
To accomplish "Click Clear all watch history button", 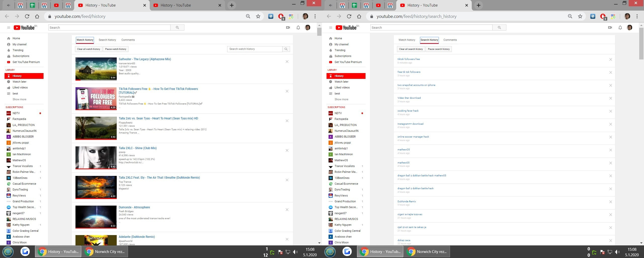I will coord(89,49).
